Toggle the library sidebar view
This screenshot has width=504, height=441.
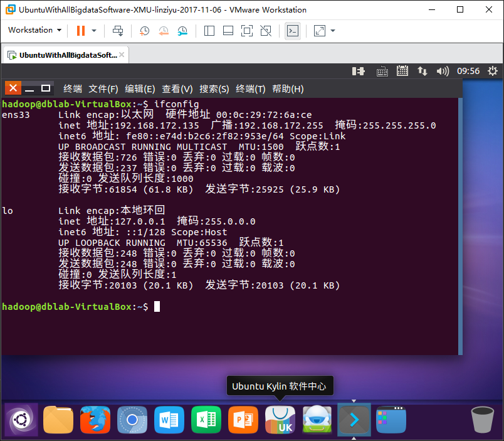(x=209, y=31)
